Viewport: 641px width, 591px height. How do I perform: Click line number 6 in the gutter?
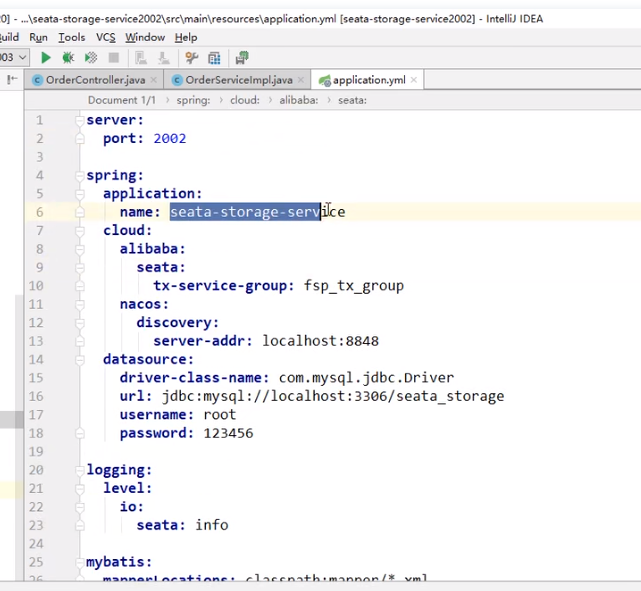40,213
